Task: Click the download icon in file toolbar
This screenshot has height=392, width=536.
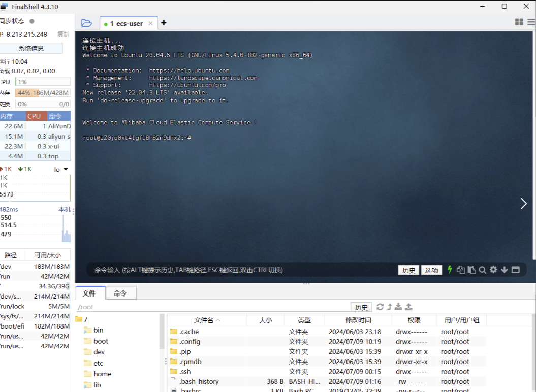Action: (x=399, y=307)
